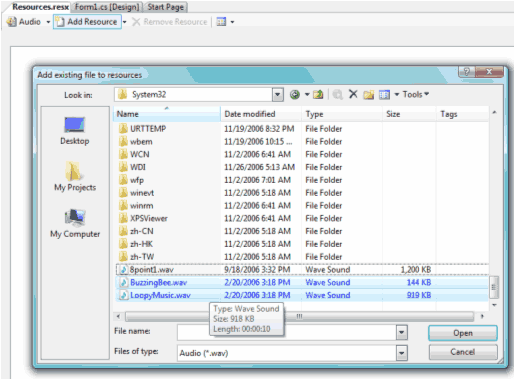Click the vertical scrollbar down arrow

tap(495, 305)
